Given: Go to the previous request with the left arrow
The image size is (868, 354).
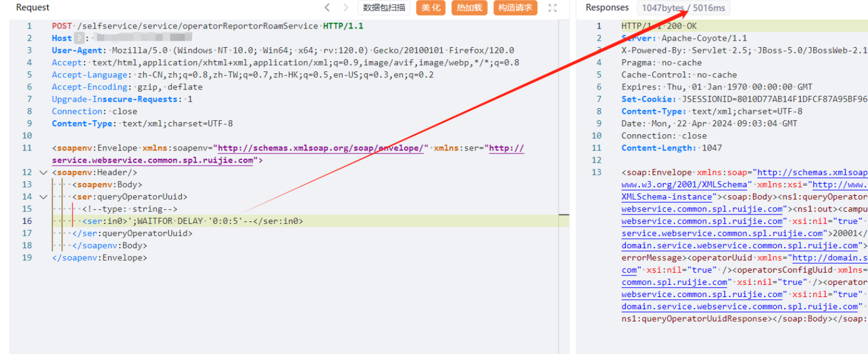Looking at the screenshot, I should [x=327, y=8].
